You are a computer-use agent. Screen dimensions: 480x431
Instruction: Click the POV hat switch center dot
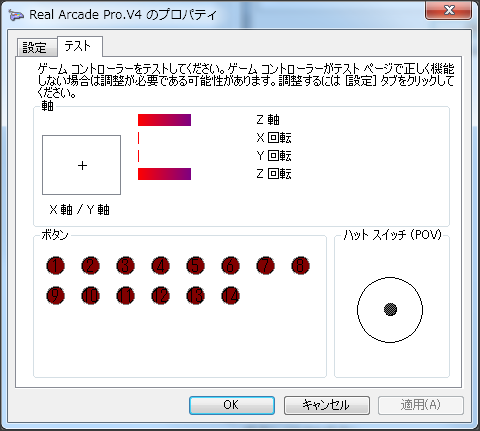[390, 309]
